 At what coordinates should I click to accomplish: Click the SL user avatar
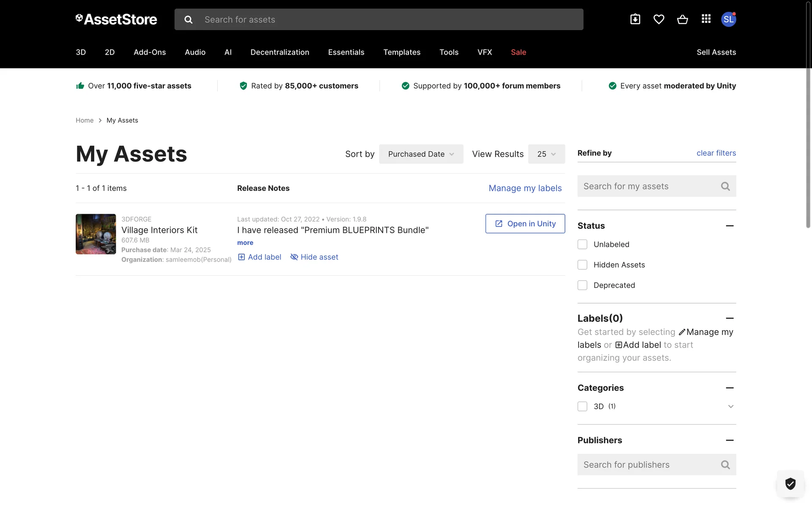(728, 19)
